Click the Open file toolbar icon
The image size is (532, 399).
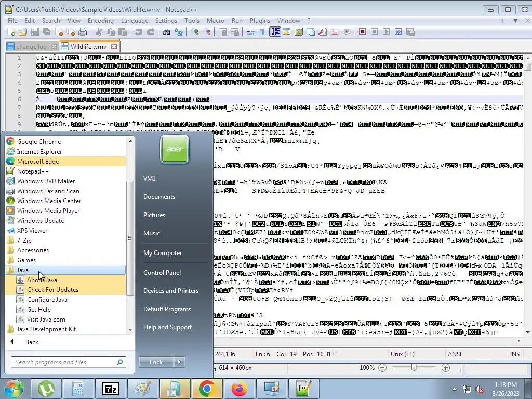click(23, 32)
